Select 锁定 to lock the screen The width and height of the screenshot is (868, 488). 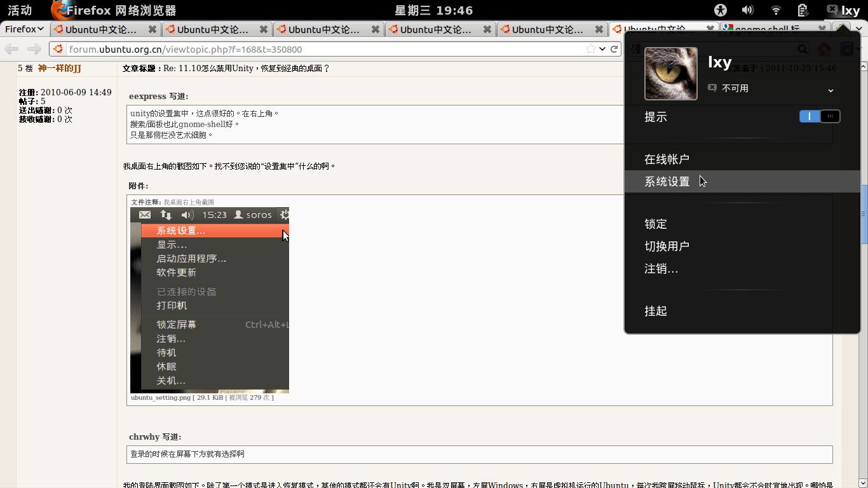tap(742, 224)
